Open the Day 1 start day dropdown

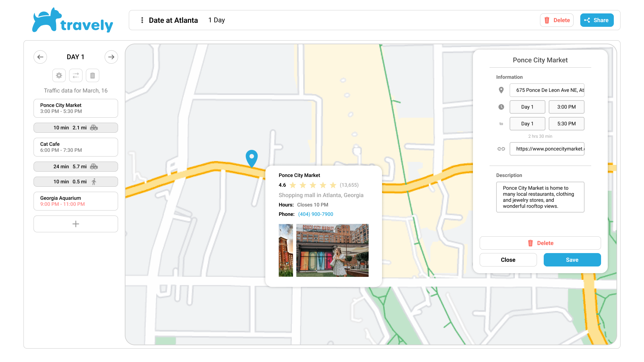coord(527,107)
